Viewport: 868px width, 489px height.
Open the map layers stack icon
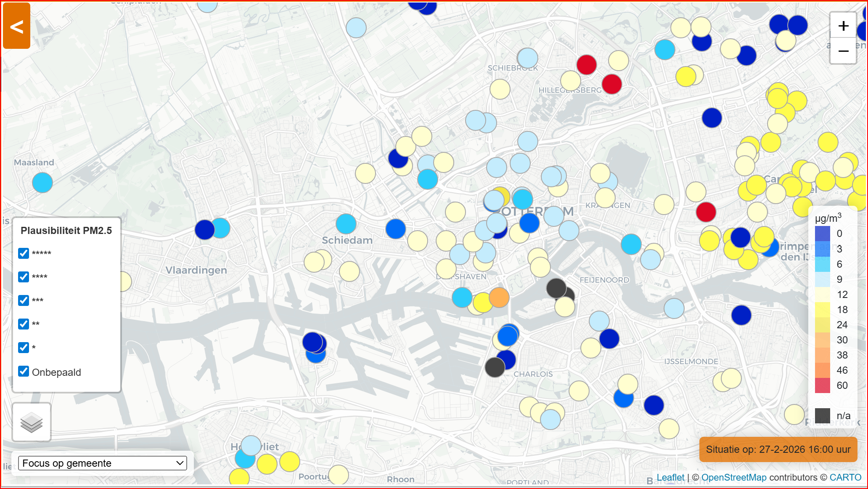[x=32, y=422]
